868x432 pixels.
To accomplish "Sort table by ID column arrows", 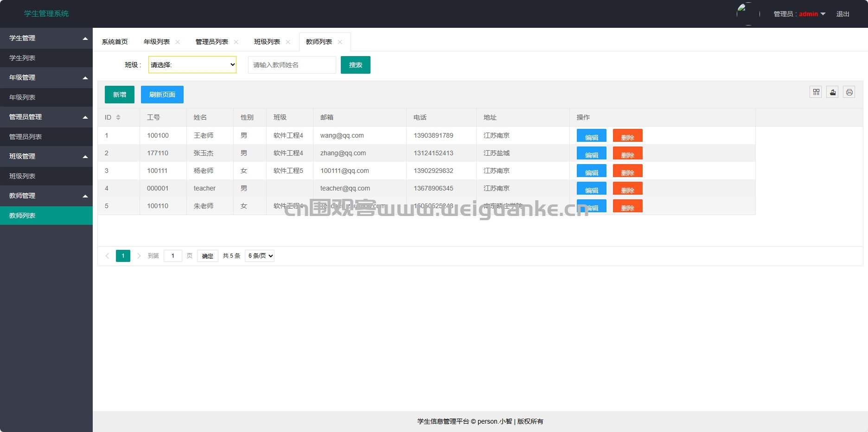I will click(118, 117).
